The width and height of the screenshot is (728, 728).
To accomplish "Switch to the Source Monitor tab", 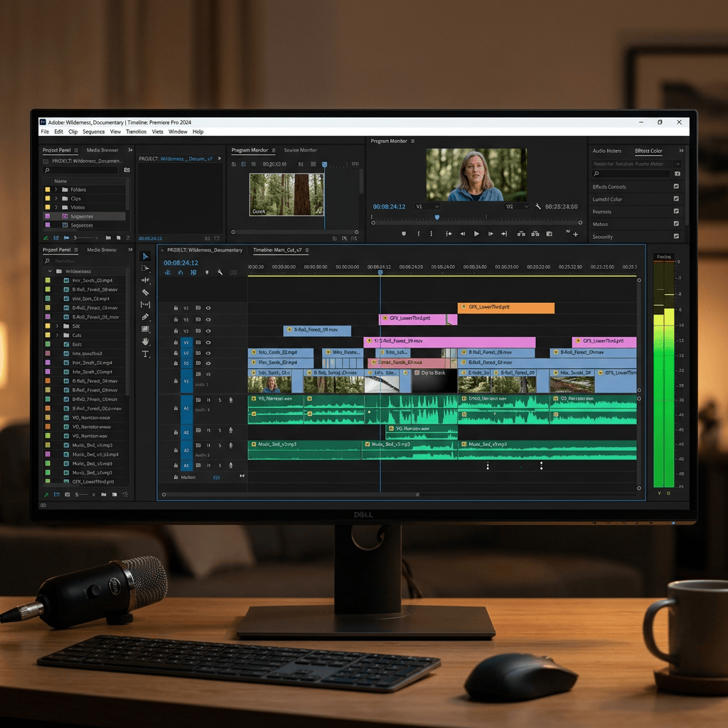I will tap(301, 150).
